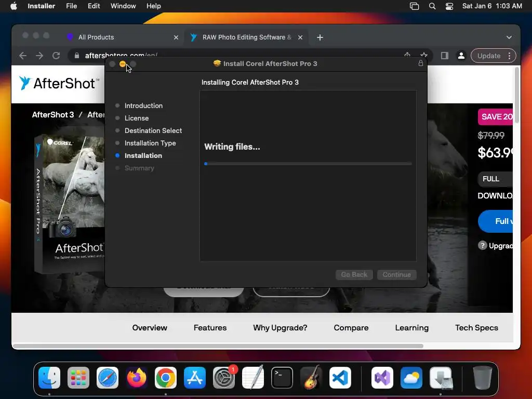Viewport: 532px width, 399px height.
Task: Go forward in the browser
Action: point(39,56)
